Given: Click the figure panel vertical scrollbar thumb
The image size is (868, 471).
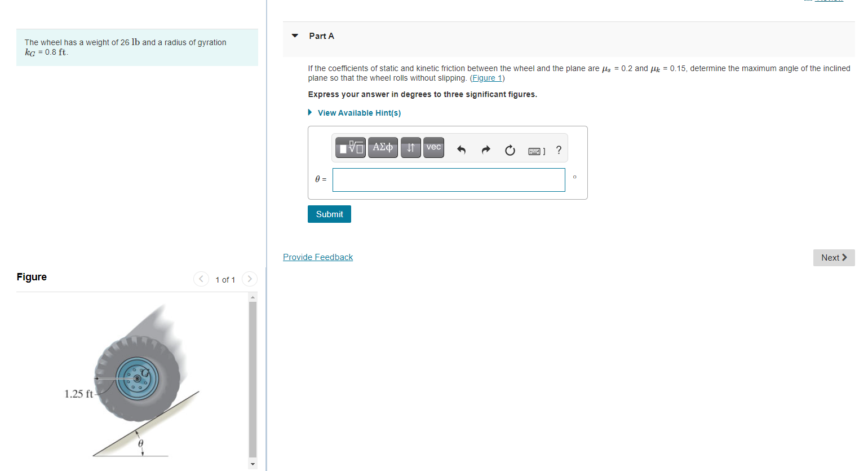Looking at the screenshot, I should [253, 380].
